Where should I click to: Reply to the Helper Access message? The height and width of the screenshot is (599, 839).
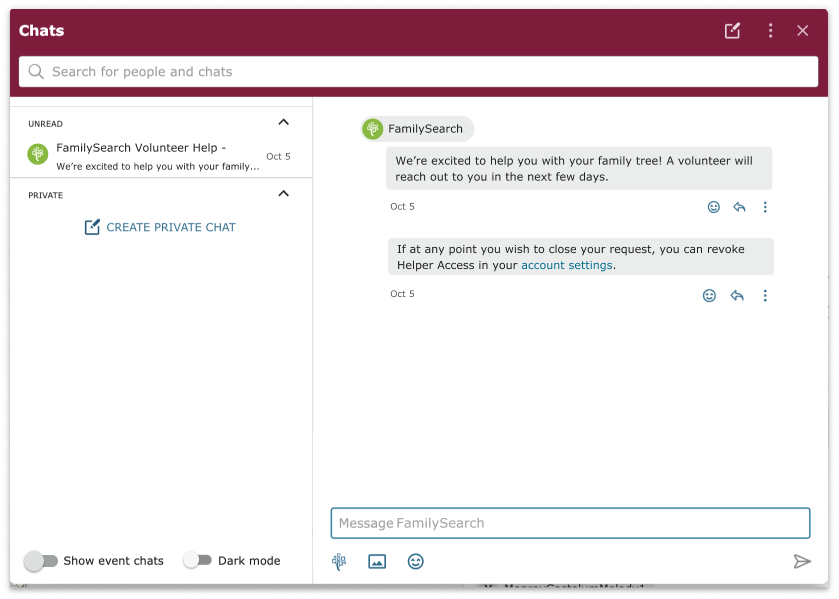tap(737, 296)
